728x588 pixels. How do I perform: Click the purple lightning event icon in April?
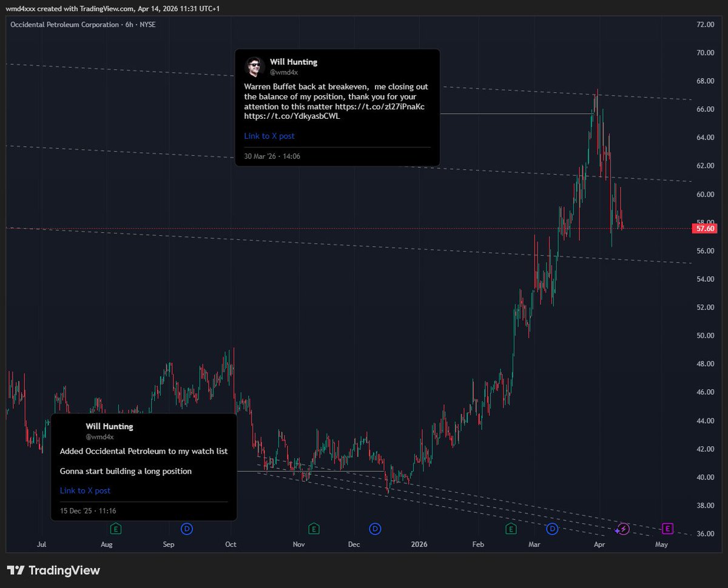pos(624,529)
